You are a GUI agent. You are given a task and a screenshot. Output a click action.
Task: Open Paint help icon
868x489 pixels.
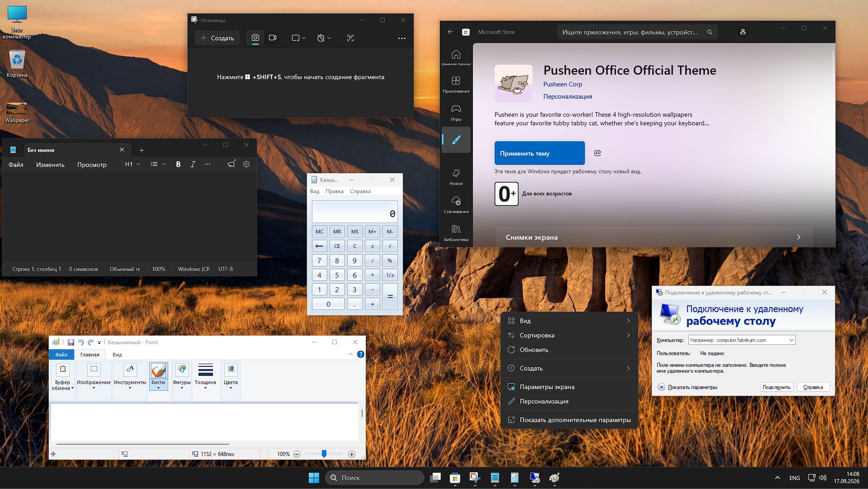(361, 354)
